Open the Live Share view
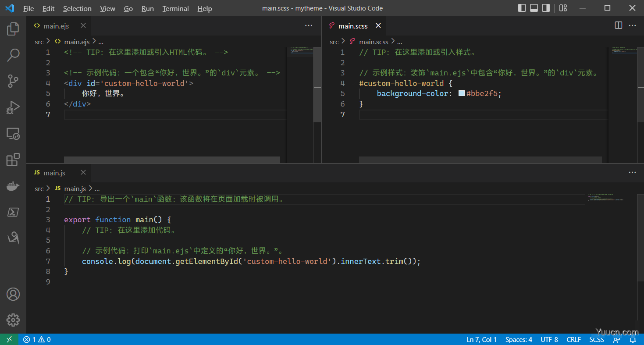644x345 pixels. click(13, 238)
